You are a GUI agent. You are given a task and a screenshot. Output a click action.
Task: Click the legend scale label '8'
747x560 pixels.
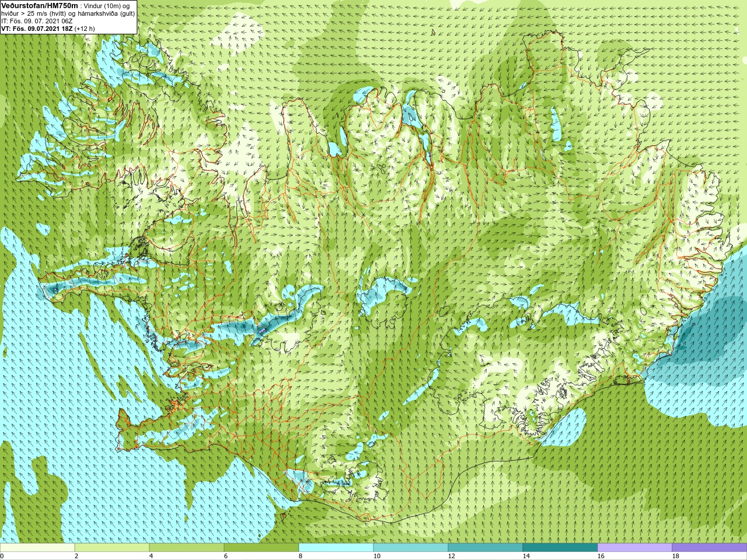tap(301, 556)
